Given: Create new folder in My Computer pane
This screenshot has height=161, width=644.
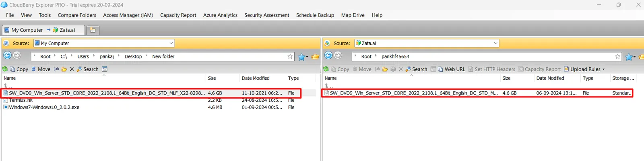Looking at the screenshot, I should (x=64, y=69).
